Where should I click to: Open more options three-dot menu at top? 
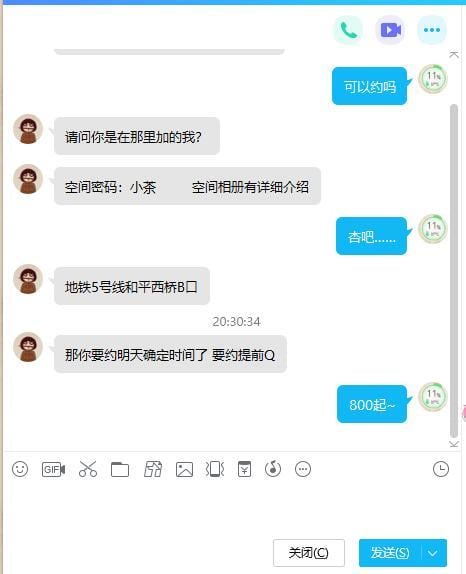pos(432,30)
